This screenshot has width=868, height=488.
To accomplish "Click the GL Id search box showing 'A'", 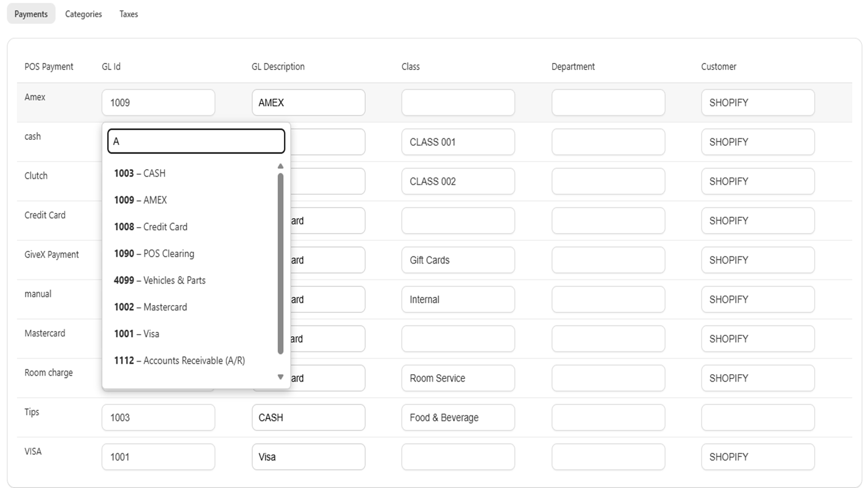I will (196, 141).
